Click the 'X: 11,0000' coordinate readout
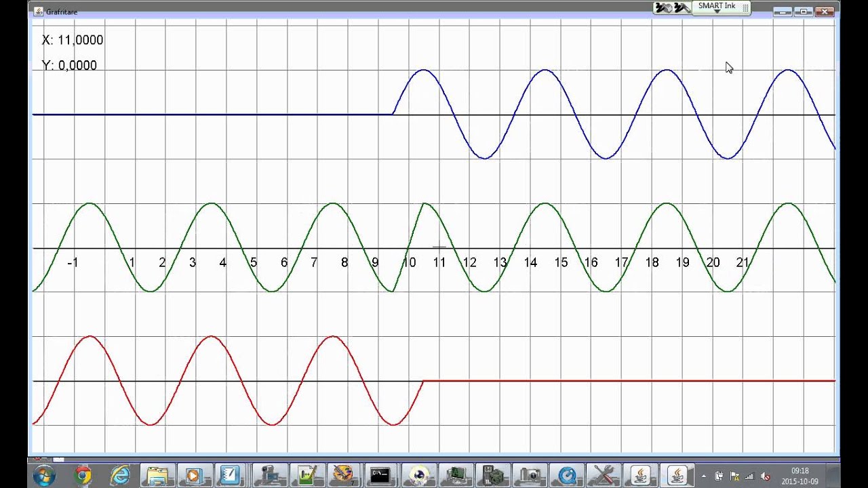 tap(73, 40)
